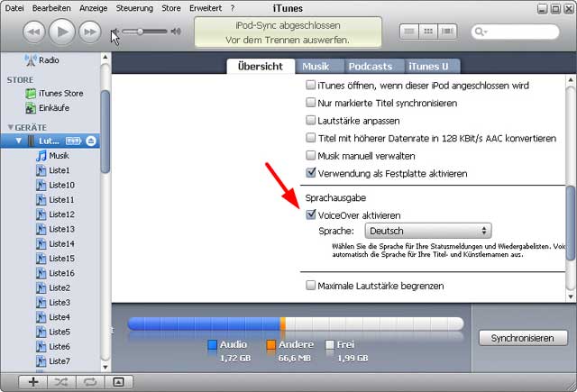This screenshot has width=577, height=392.
Task: Add new playlist with plus button
Action: point(33,382)
